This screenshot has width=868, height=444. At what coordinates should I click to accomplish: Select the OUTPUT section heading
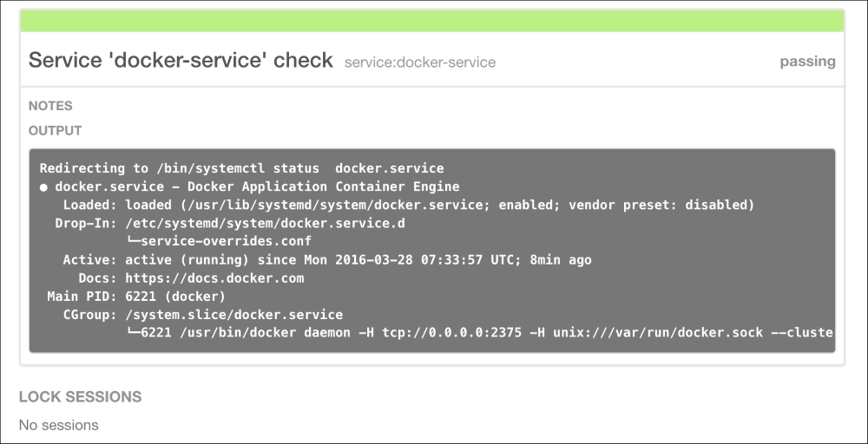point(55,131)
